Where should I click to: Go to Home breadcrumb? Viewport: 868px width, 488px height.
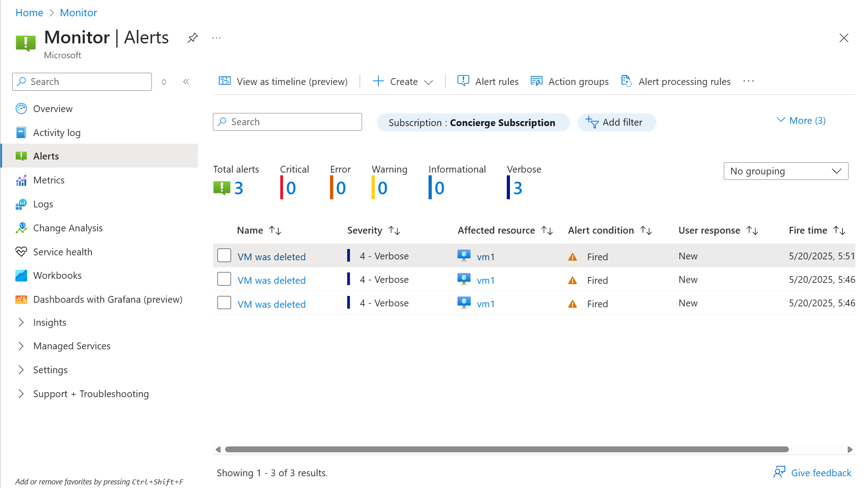[x=29, y=13]
